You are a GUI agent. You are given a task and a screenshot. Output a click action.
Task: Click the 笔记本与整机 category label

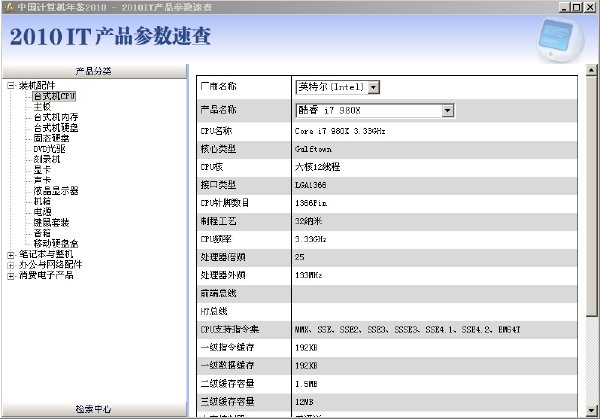pos(46,254)
